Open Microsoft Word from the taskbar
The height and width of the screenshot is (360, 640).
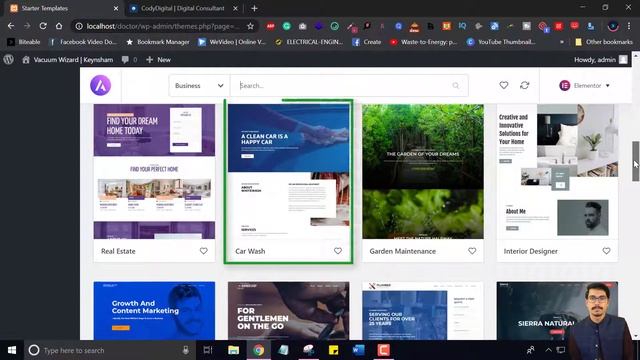[358, 350]
